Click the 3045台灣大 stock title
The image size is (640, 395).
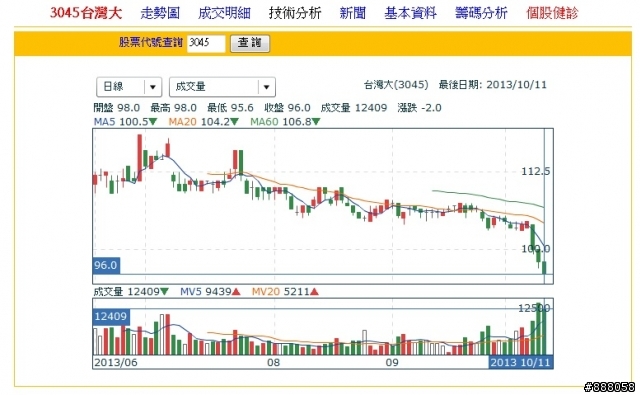point(86,13)
